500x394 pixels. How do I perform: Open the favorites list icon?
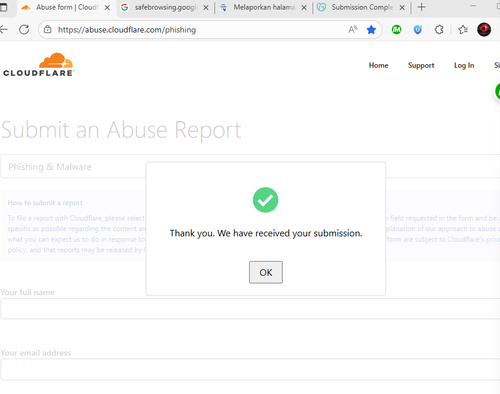[463, 30]
